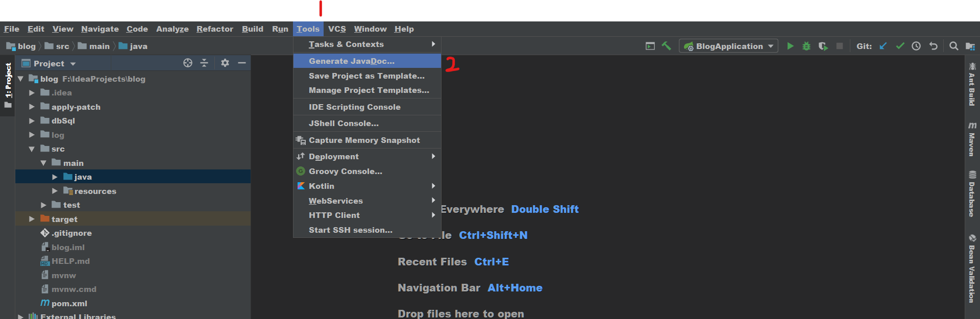Select mvnw.cmd file
The width and height of the screenshot is (980, 319).
click(68, 289)
